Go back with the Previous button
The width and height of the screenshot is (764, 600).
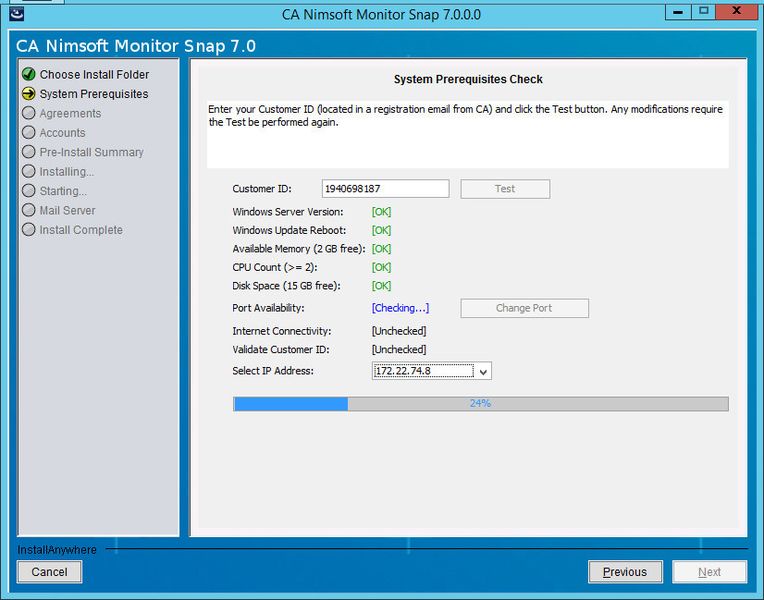(625, 572)
